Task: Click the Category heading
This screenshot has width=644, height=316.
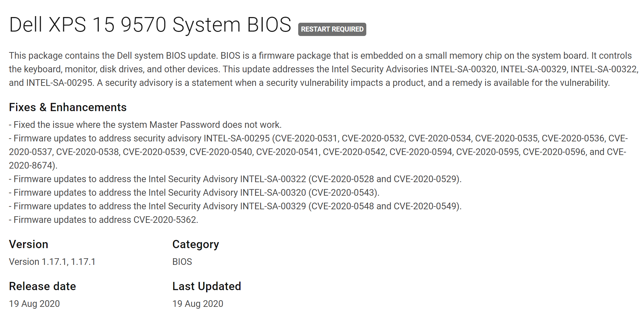Action: (195, 244)
